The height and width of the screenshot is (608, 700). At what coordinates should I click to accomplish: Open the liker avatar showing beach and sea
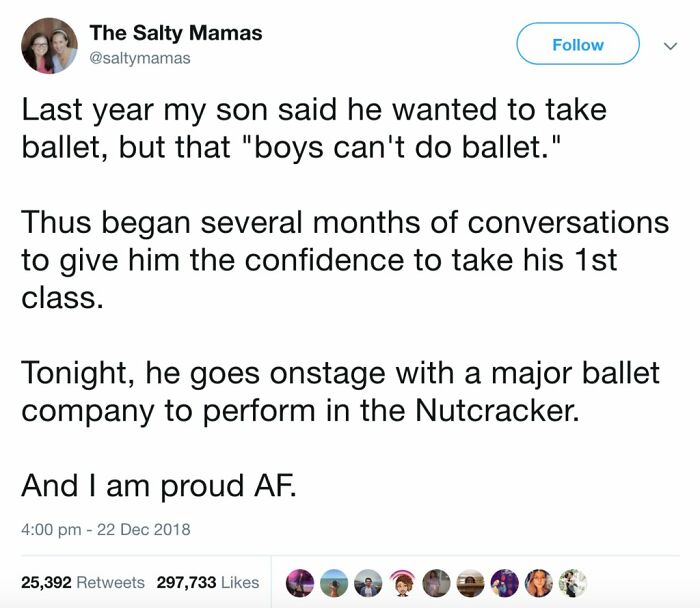(x=334, y=583)
